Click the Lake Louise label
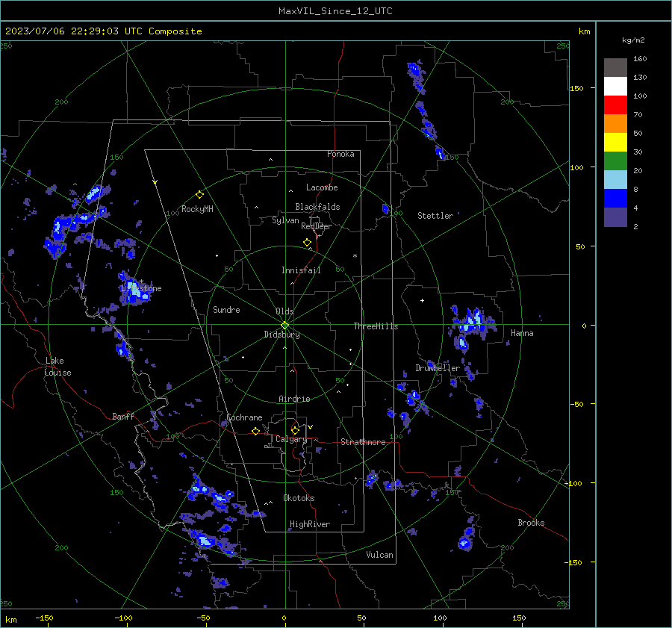The image size is (672, 628). [x=57, y=367]
